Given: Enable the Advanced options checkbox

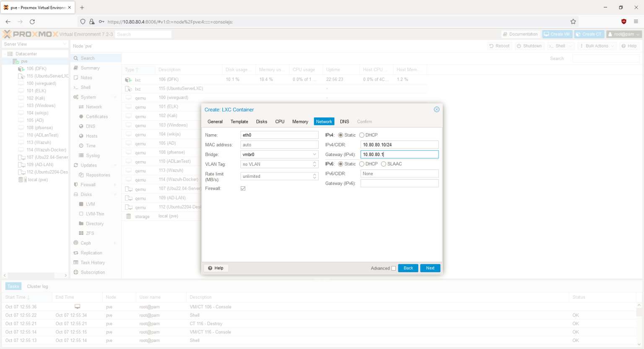Looking at the screenshot, I should tap(393, 268).
